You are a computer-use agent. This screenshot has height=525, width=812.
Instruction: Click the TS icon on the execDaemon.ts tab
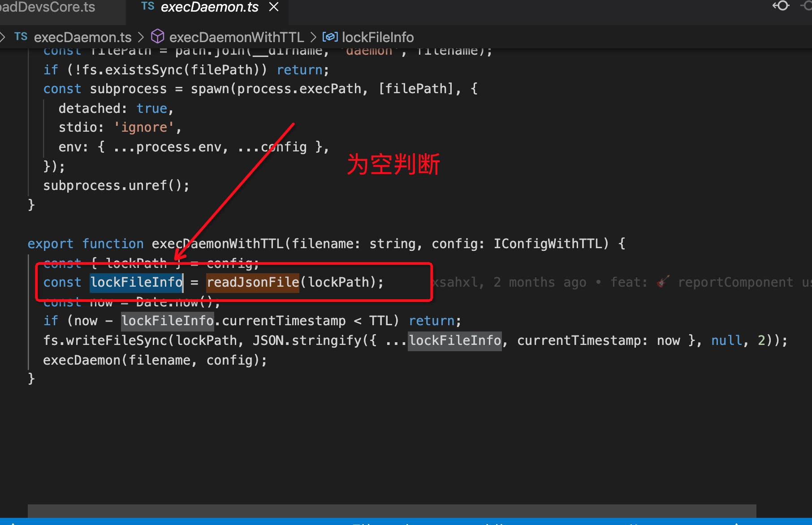[147, 6]
